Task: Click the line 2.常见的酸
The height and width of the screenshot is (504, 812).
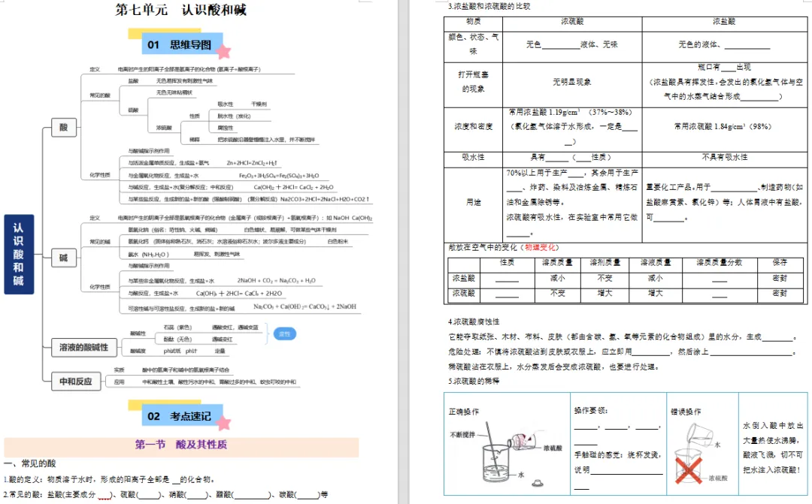Action: tap(165, 495)
